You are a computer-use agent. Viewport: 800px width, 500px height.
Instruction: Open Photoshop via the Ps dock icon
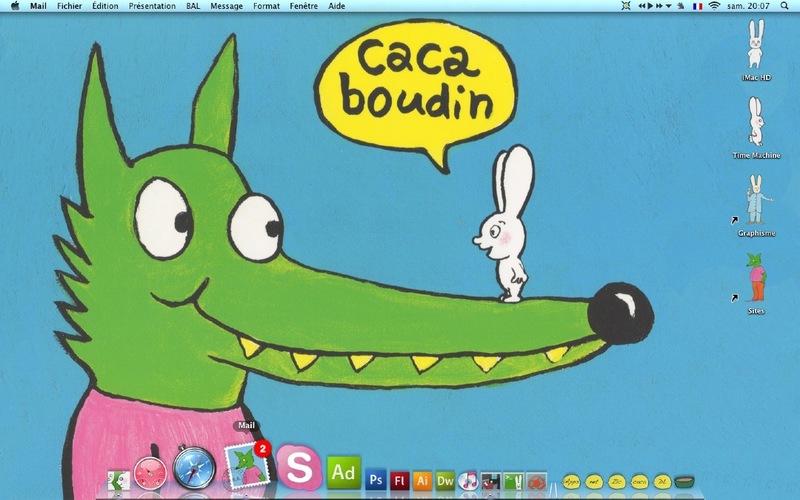pyautogui.click(x=376, y=480)
